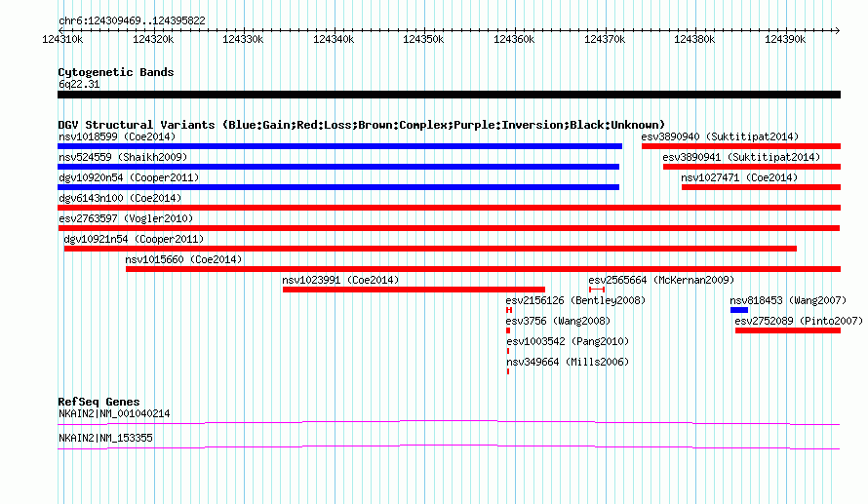
Task: Click the 6q22.31 band label
Action: tap(79, 84)
